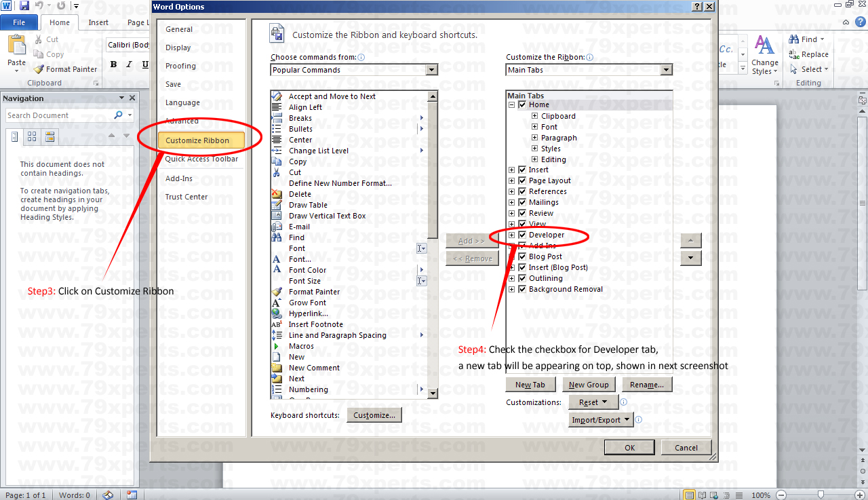868x500 pixels.
Task: Expand the Clipboard group node
Action: tap(534, 116)
